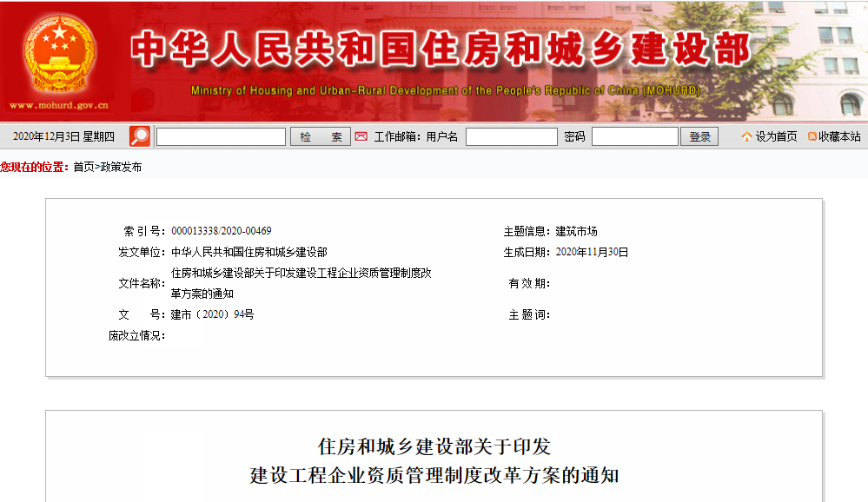
Task: Click index number 000013338/2020-00469
Action: 222,231
